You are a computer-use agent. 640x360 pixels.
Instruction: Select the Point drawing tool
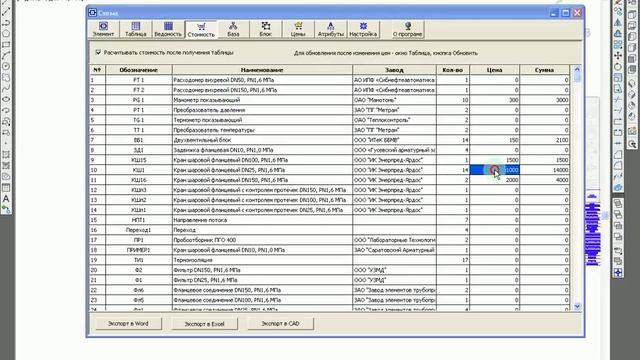[x=6, y=144]
